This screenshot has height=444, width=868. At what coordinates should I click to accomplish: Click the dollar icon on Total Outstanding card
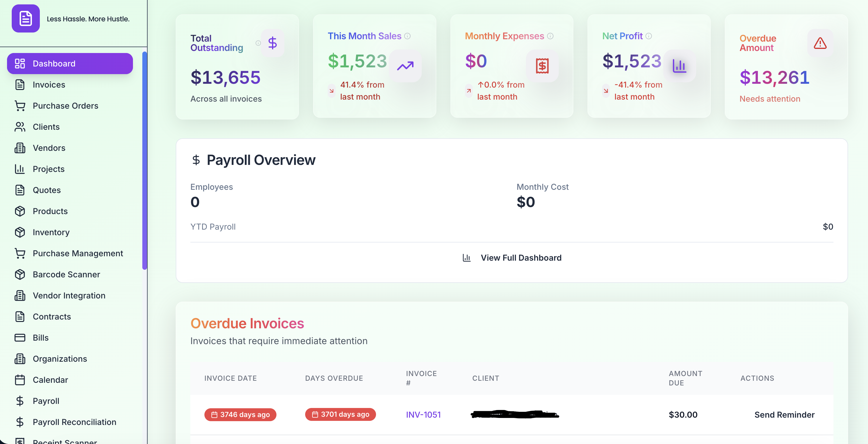pyautogui.click(x=272, y=43)
